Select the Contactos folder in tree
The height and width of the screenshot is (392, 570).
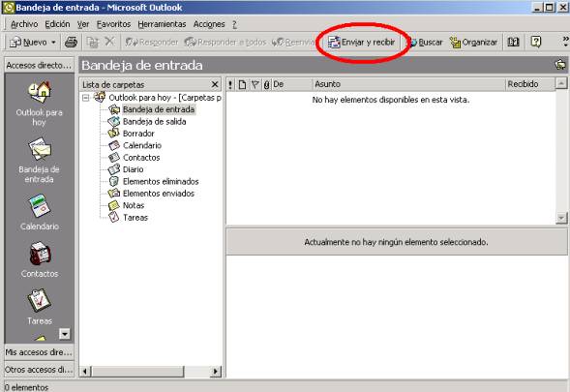coord(135,158)
